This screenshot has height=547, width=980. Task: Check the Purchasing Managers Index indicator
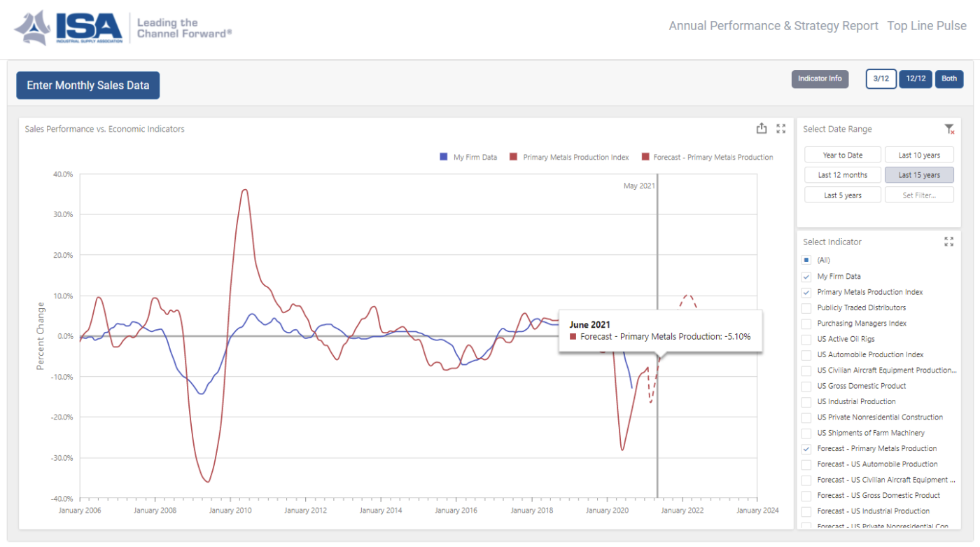805,324
